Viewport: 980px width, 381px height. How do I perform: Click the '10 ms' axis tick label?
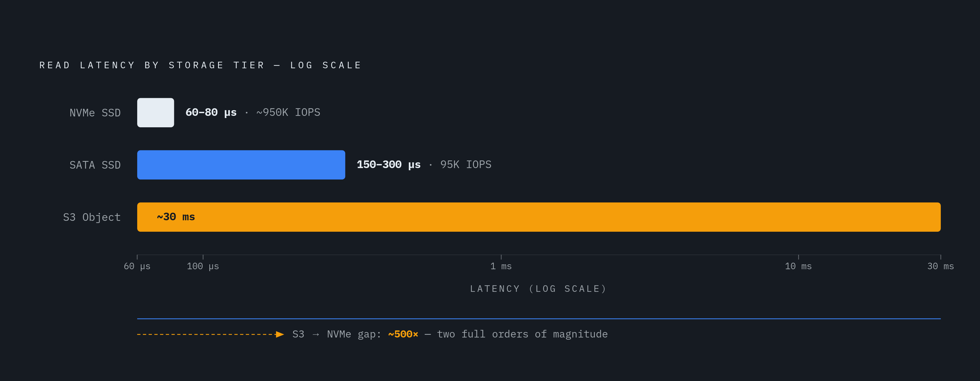[x=798, y=266]
